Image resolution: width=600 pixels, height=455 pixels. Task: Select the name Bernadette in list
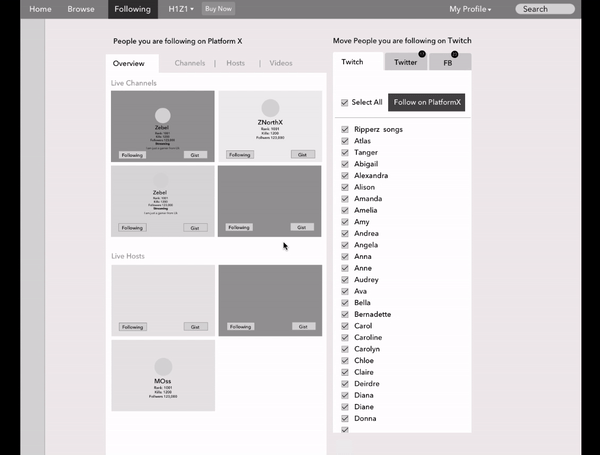click(372, 314)
